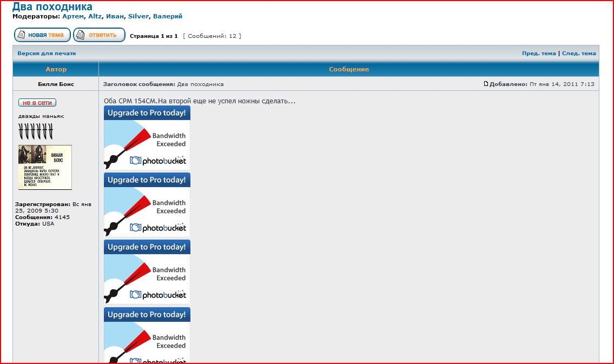The image size is (614, 364).
Task: Go to Пред. тема
Action: [538, 54]
